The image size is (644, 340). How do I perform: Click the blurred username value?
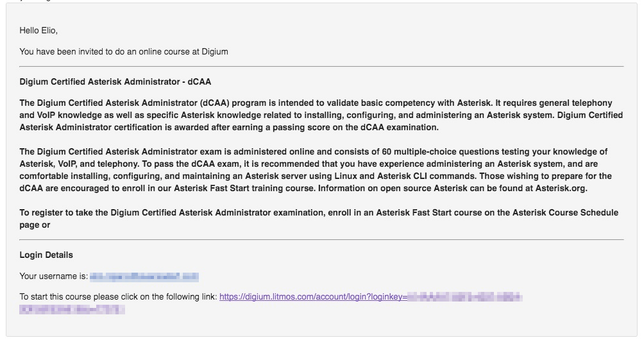144,277
